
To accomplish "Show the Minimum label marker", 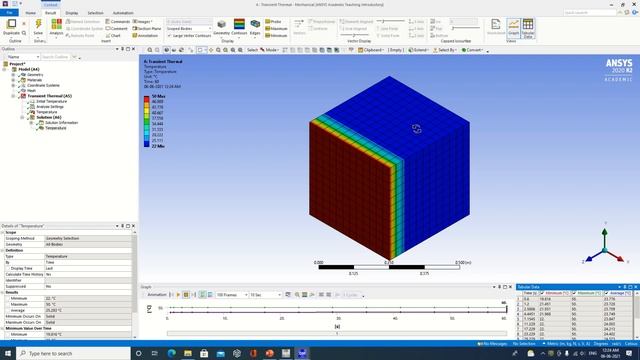I will [x=276, y=36].
